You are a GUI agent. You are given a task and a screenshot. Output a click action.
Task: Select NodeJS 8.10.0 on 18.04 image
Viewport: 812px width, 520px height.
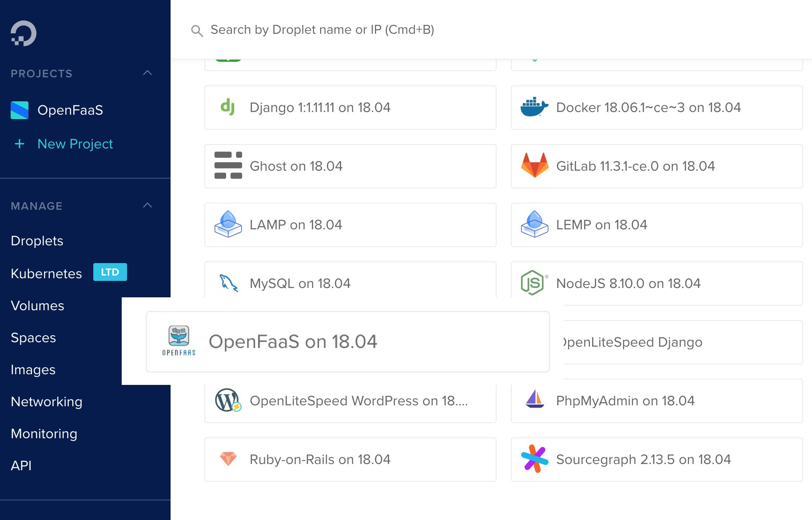(657, 284)
